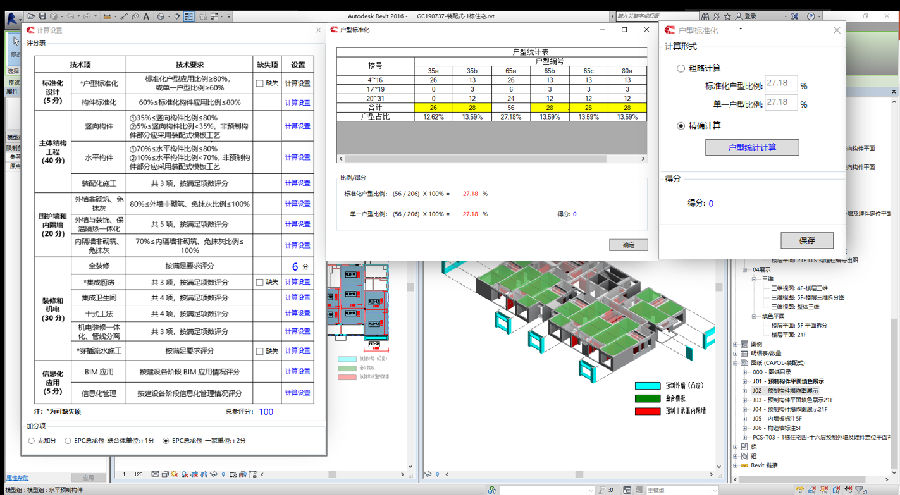900x495 pixels.
Task: Click the 标准化户型比例 input field
Action: pos(780,86)
